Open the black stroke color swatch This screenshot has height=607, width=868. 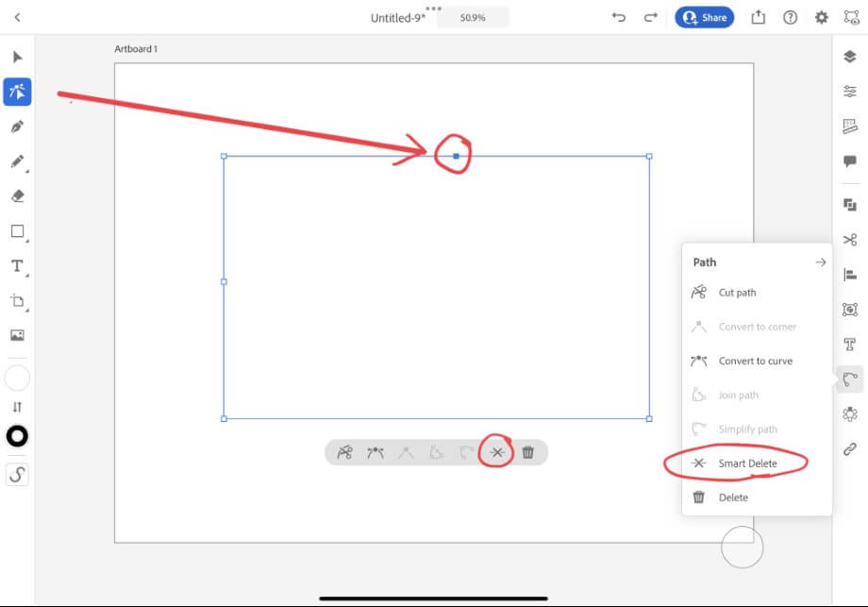(17, 436)
